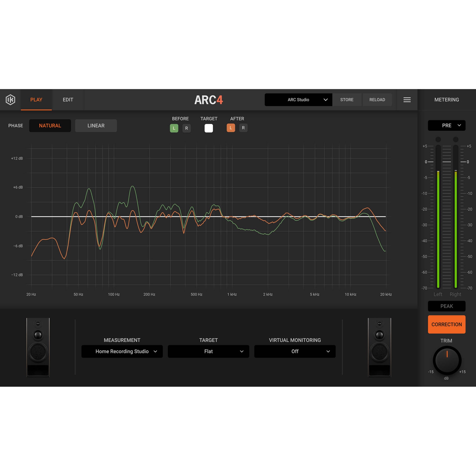Image resolution: width=476 pixels, height=476 pixels.
Task: Click the left channel clip indicator
Action: coord(438,139)
